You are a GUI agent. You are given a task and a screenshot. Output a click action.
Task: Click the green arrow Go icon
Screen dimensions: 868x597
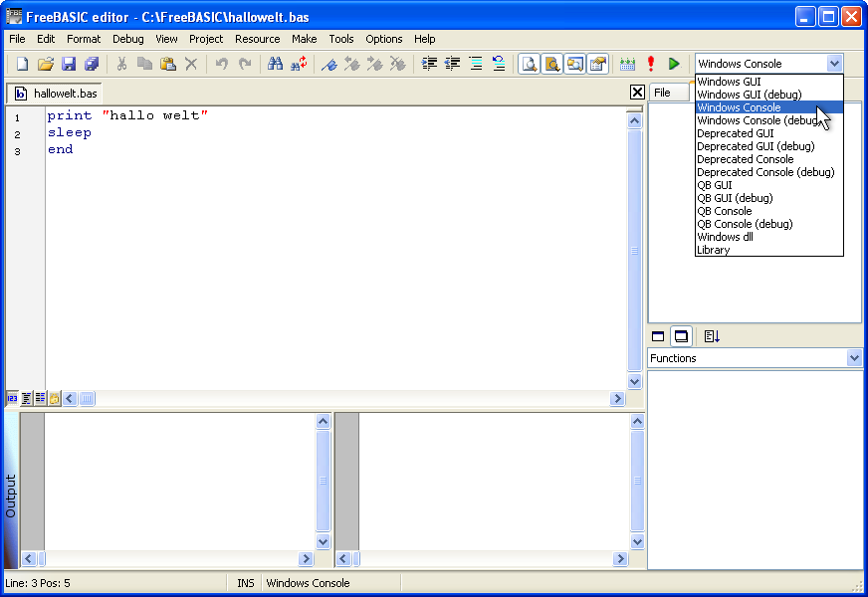pyautogui.click(x=674, y=64)
